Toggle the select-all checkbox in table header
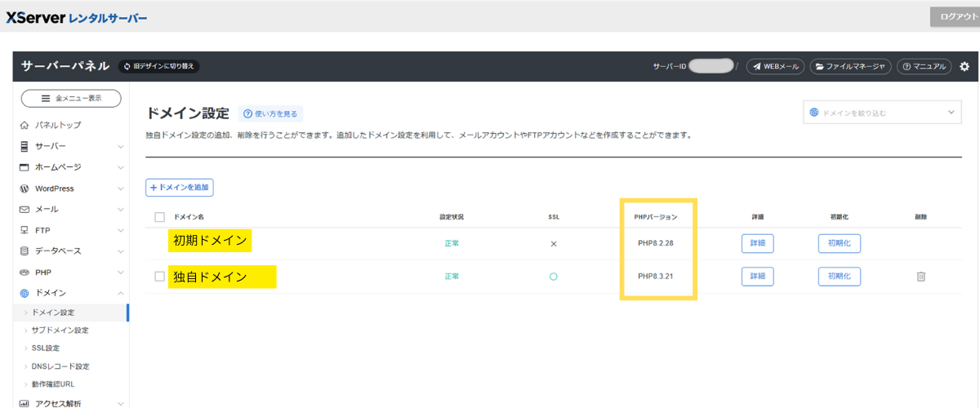 coord(160,217)
